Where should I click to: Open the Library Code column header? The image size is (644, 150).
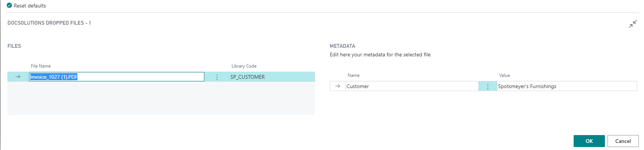point(244,66)
